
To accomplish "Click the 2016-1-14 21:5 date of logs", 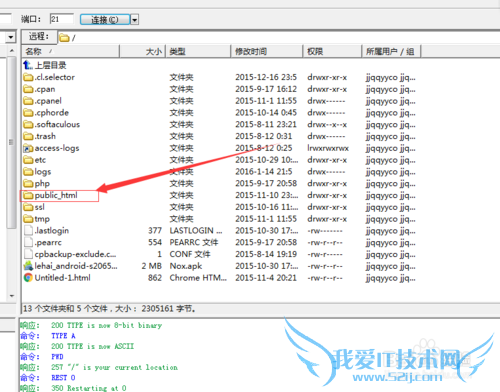I will [264, 172].
